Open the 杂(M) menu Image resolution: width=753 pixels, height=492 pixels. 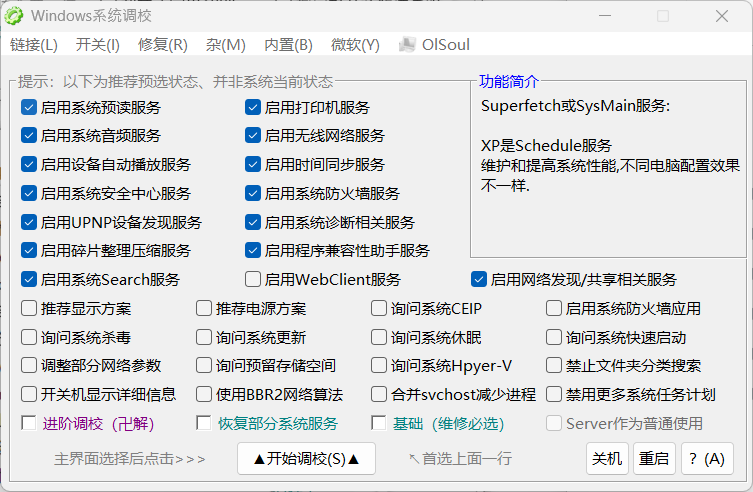coord(225,45)
